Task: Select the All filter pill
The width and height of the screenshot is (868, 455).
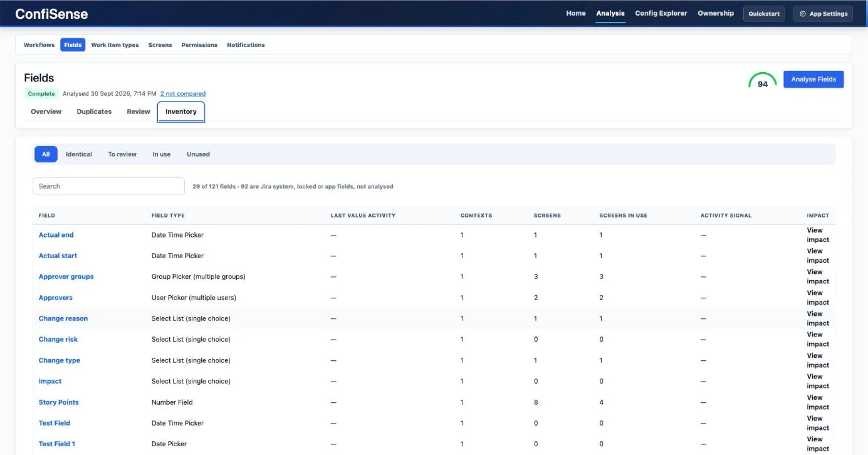Action: click(x=46, y=154)
